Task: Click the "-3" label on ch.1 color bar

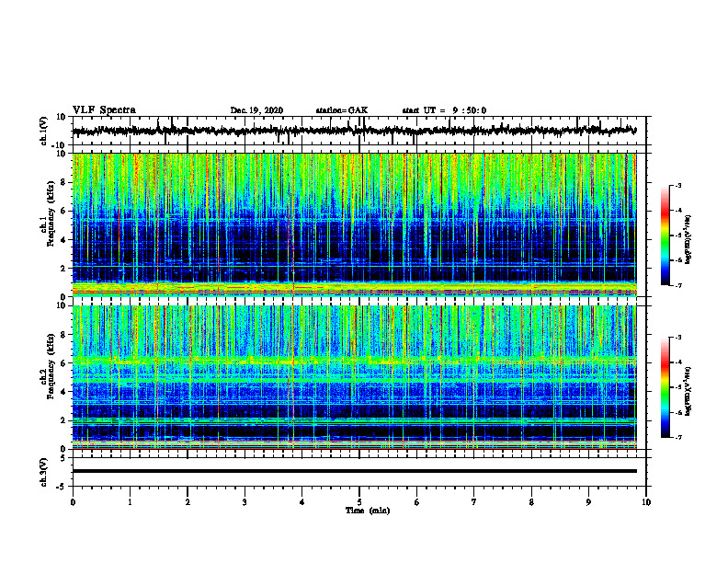Action: [x=678, y=185]
